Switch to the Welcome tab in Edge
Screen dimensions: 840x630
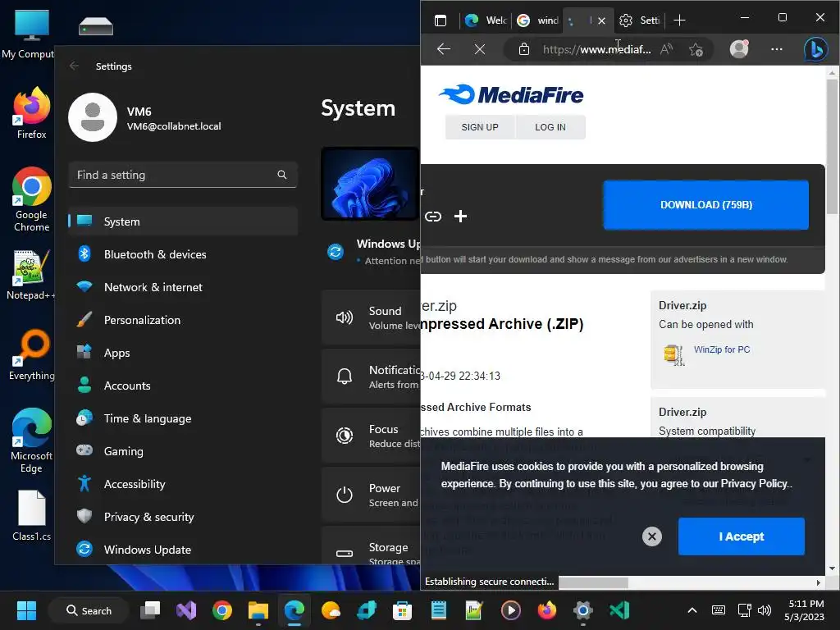486,21
